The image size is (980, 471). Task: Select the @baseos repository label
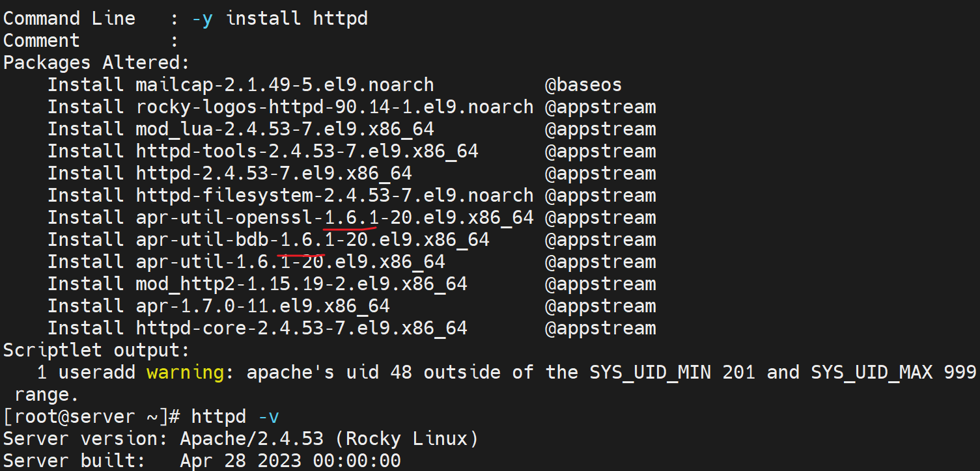(583, 85)
